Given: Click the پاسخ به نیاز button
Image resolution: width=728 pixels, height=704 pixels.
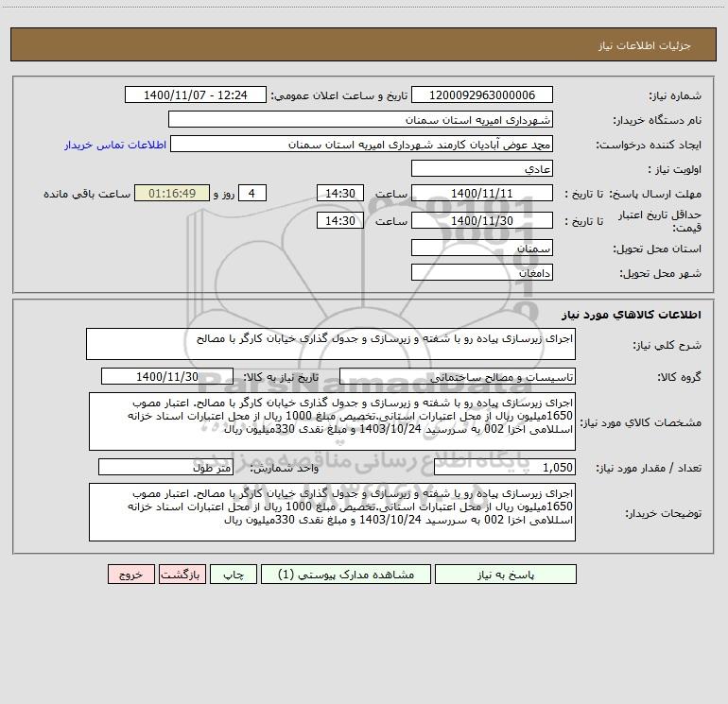Looking at the screenshot, I should point(505,574).
